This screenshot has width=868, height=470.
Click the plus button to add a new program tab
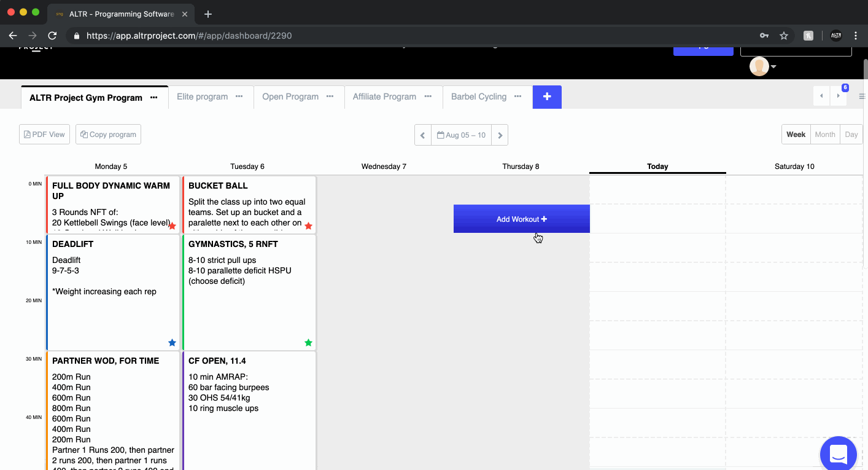pos(547,97)
